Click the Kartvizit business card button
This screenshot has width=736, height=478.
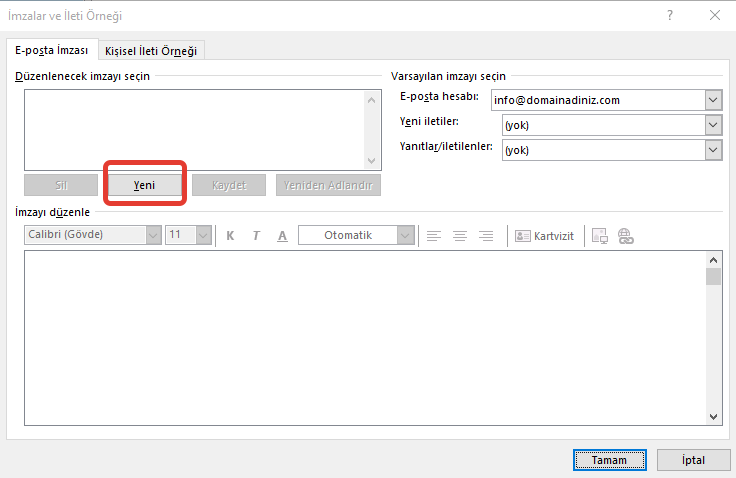point(545,236)
